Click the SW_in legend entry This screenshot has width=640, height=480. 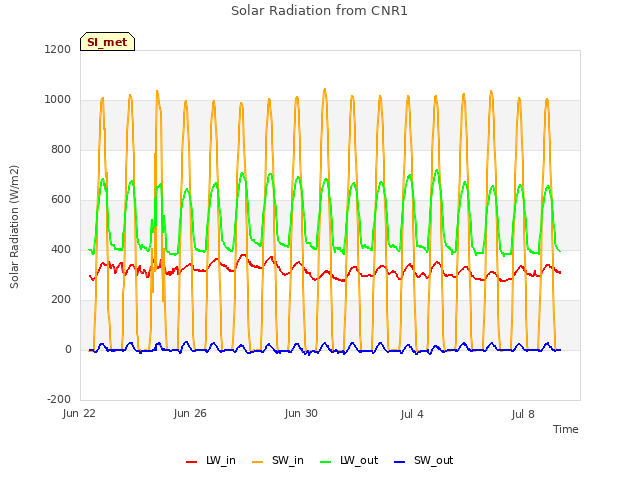[278, 460]
